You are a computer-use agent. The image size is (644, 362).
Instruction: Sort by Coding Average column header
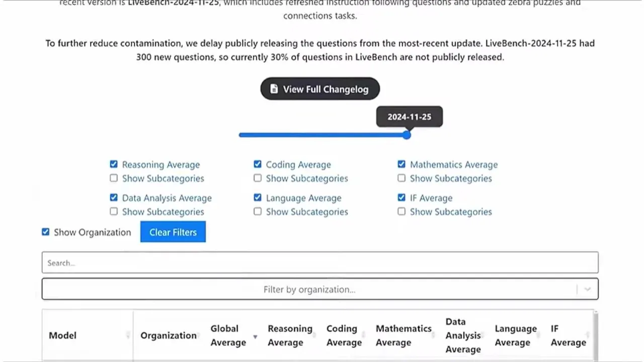(x=344, y=335)
